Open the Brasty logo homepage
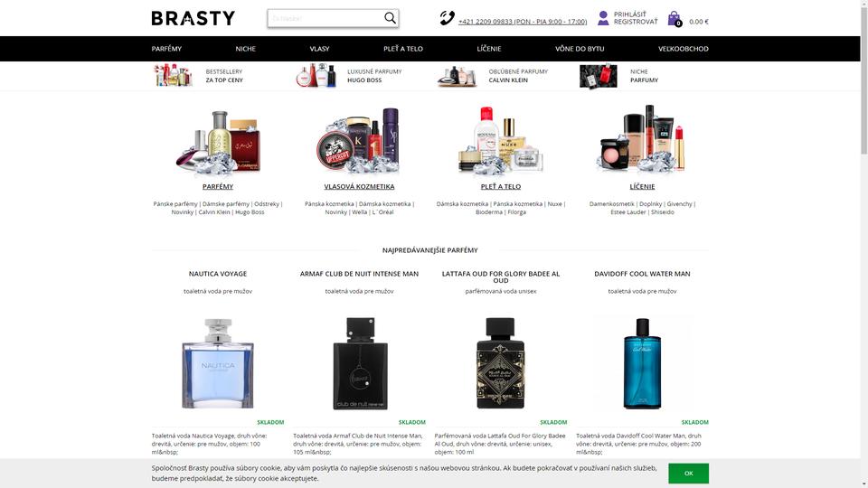Screen dimensions: 868x488 [193, 18]
